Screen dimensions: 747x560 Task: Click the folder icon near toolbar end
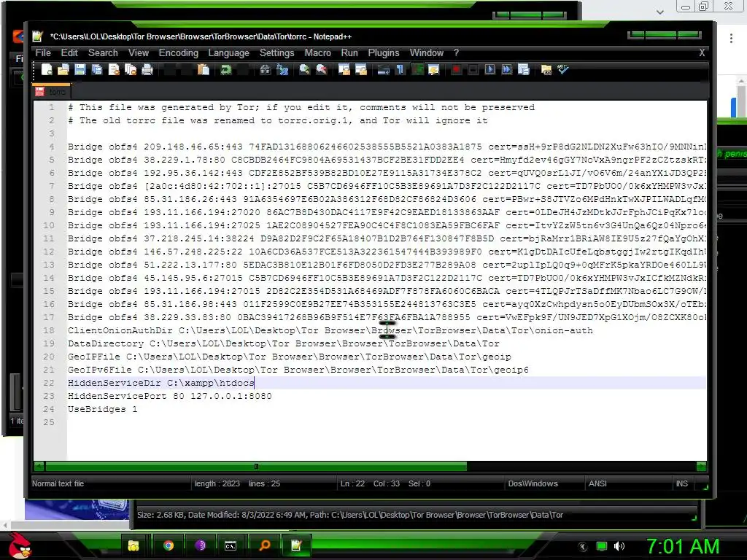pos(546,69)
